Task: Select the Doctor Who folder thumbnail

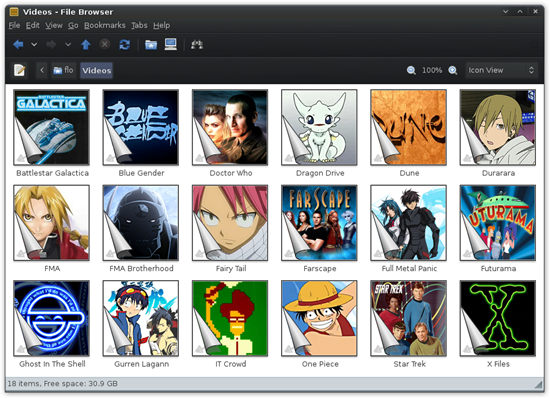Action: [x=230, y=127]
